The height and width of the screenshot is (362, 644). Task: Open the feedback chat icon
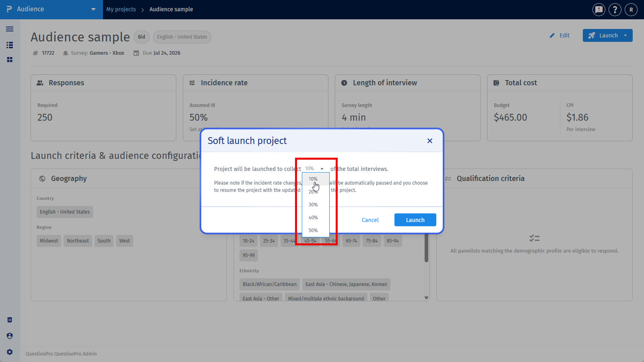tap(599, 10)
